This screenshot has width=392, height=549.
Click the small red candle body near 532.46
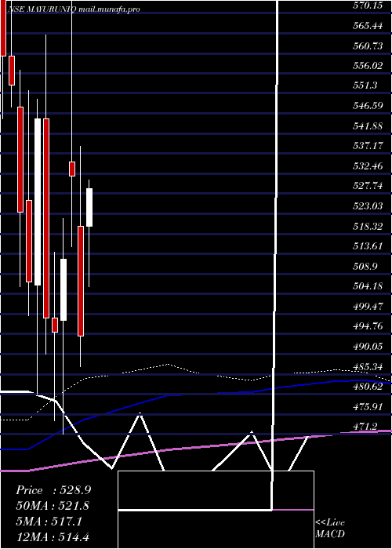click(72, 169)
